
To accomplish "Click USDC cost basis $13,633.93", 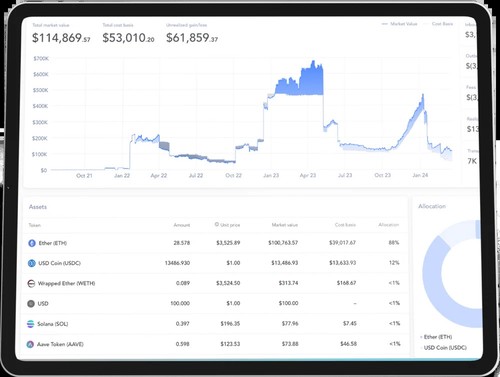I will pos(343,263).
